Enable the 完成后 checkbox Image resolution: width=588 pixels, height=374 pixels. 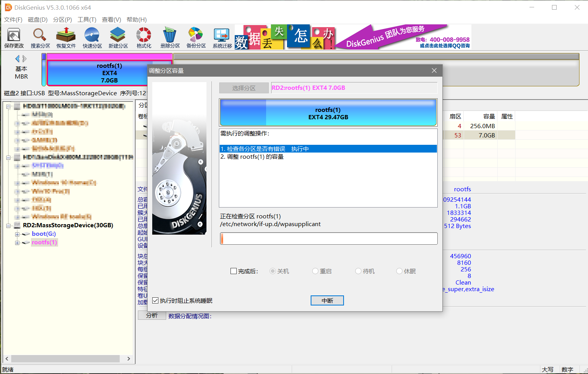click(234, 271)
